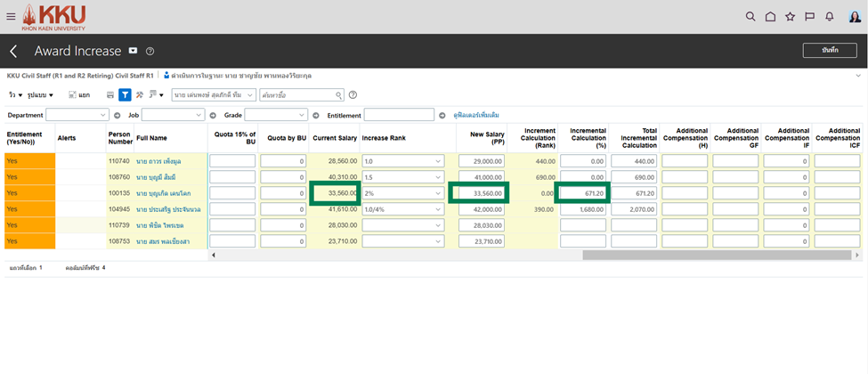Expand the Department filter dropdown

77,115
